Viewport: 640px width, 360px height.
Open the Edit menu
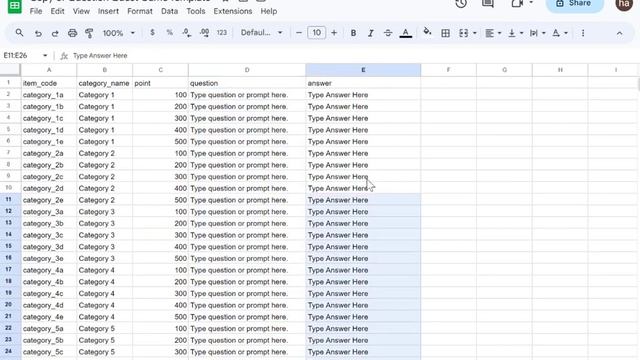tap(58, 11)
